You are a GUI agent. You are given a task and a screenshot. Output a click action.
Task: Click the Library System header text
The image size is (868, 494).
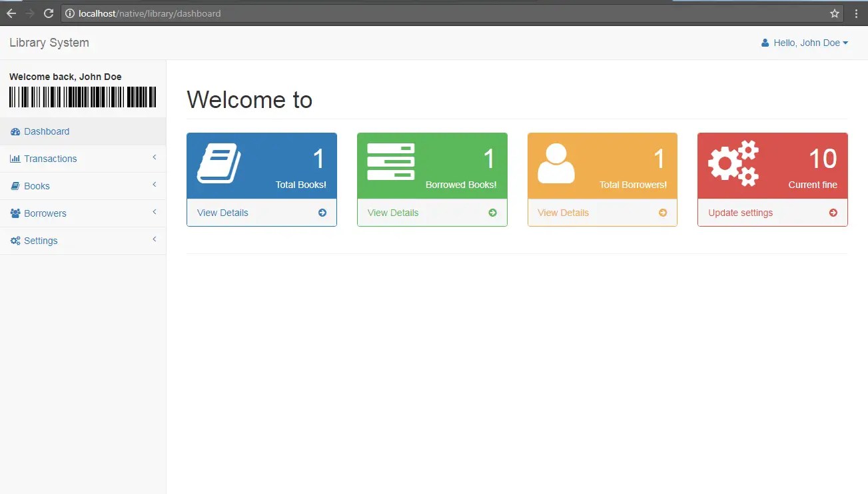(49, 42)
